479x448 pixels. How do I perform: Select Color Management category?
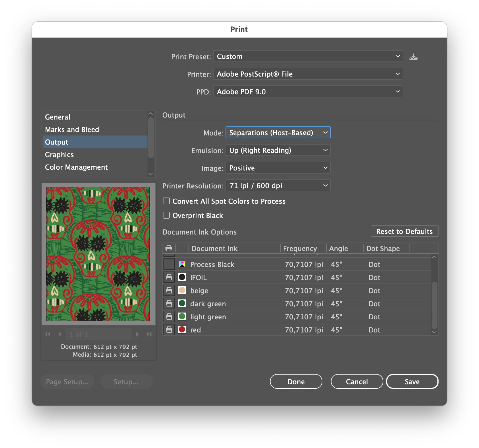tap(95, 167)
